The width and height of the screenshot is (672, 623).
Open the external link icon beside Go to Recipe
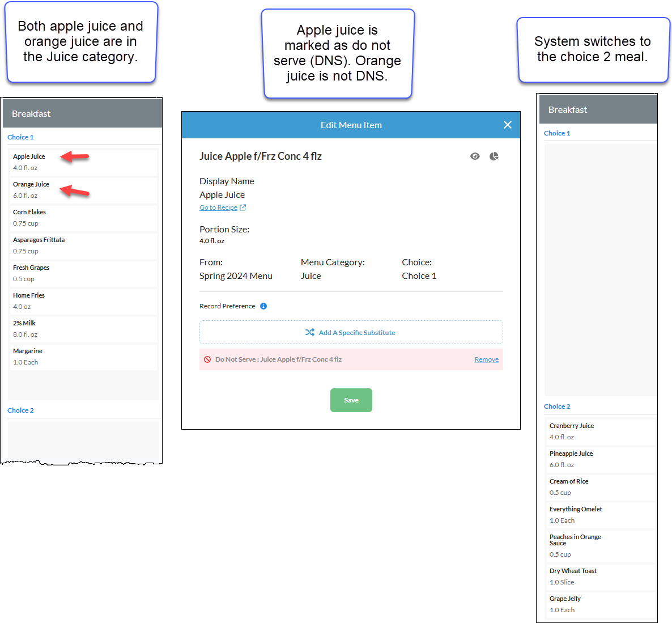243,207
